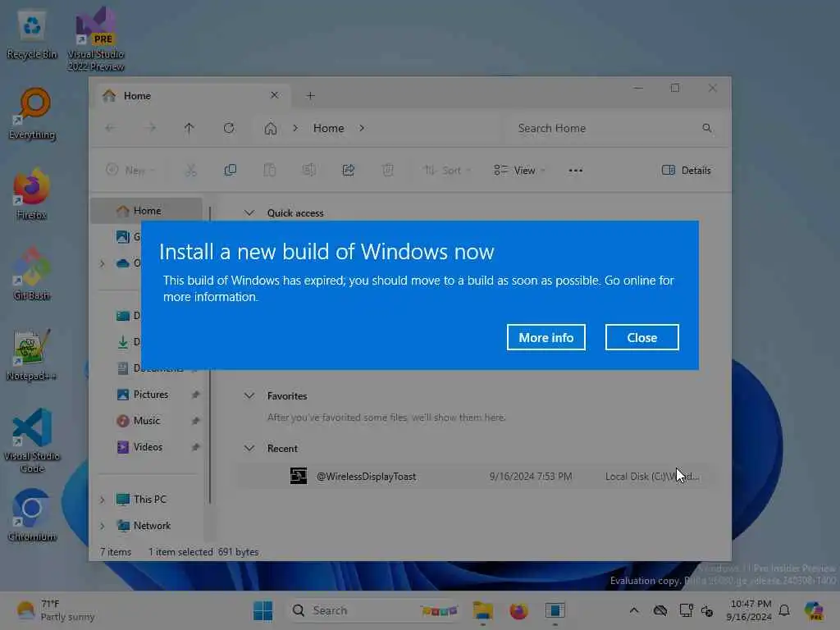The height and width of the screenshot is (630, 840).
Task: Refresh the Home folder view
Action: [x=229, y=128]
